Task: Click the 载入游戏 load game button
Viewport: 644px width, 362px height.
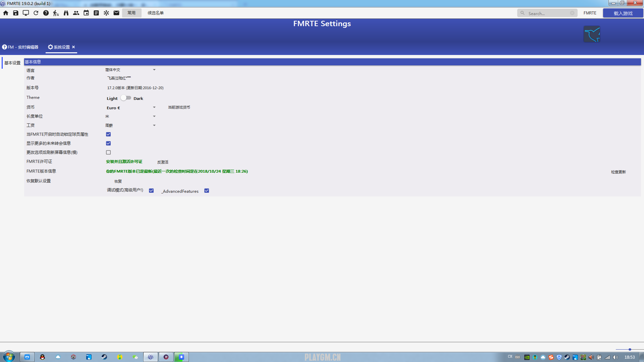Action: tap(623, 13)
